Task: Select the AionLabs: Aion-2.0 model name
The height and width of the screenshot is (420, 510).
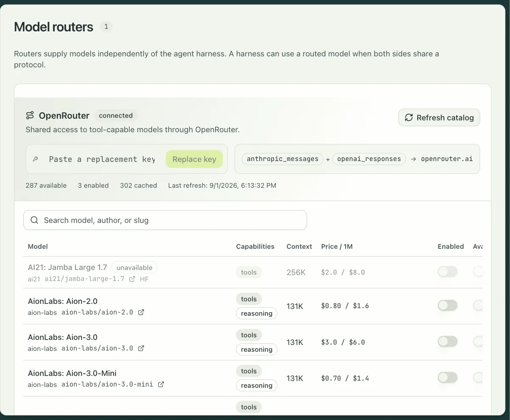Action: pyautogui.click(x=63, y=301)
